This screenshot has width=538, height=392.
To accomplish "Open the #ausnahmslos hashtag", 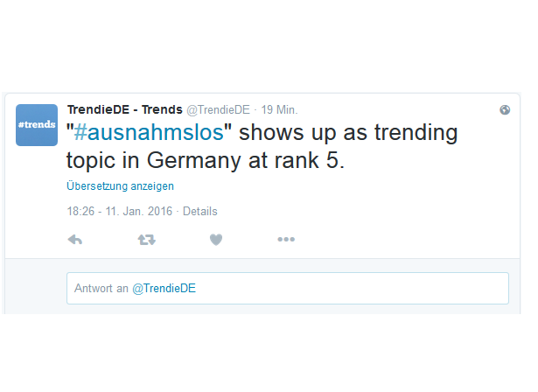I will pos(149,132).
